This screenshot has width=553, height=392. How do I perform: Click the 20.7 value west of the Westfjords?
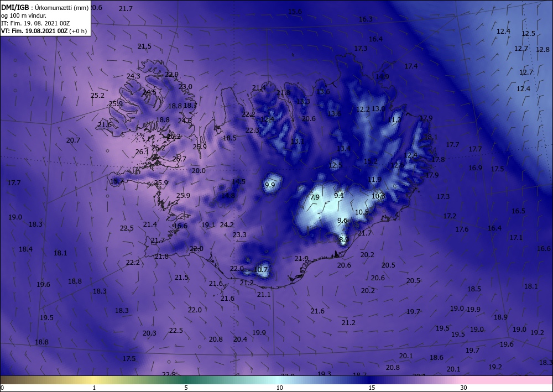tap(73, 140)
